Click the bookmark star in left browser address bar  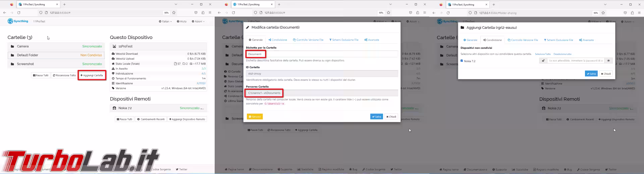174,13
